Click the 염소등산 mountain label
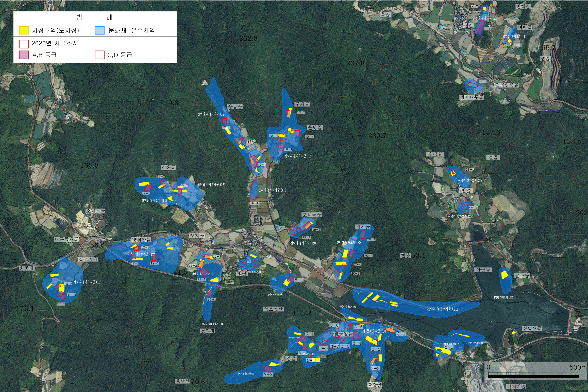Screen dimensions: 588x392 [x=273, y=309]
